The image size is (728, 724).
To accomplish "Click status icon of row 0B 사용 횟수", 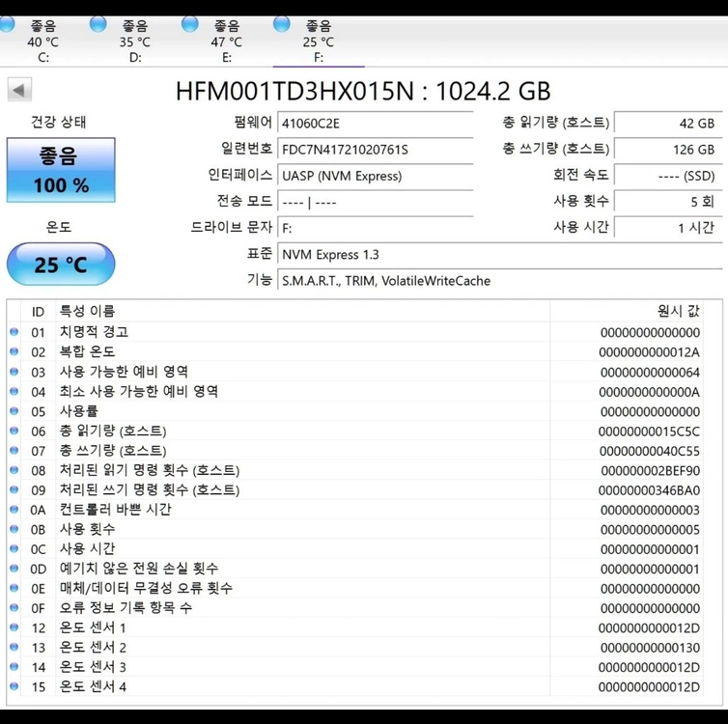I will click(x=14, y=529).
